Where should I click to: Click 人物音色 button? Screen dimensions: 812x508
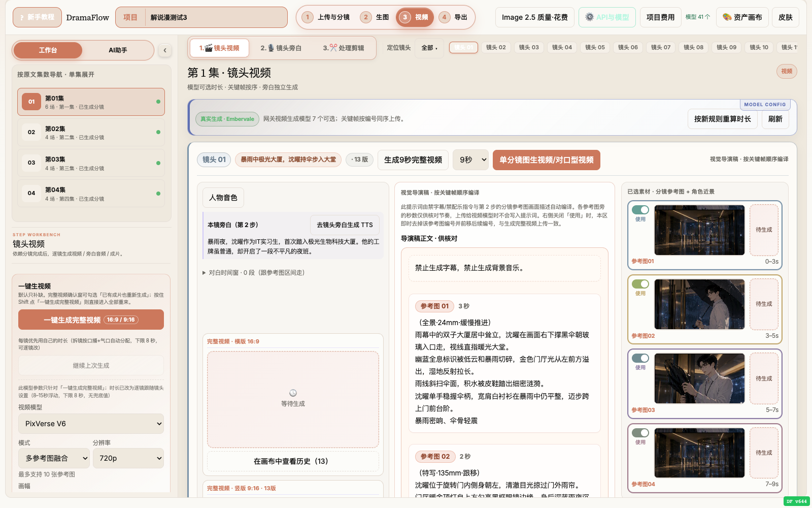(x=223, y=198)
